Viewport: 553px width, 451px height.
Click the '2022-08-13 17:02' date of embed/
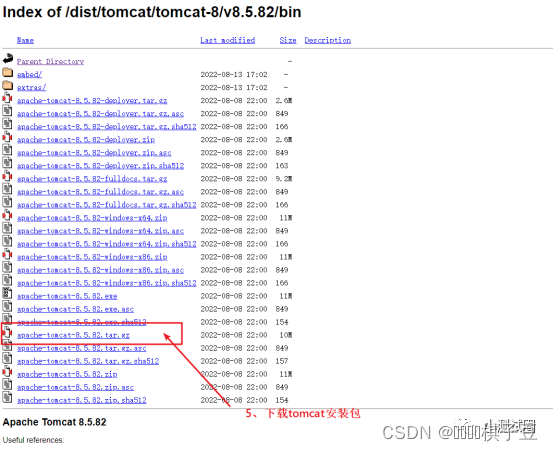point(234,74)
